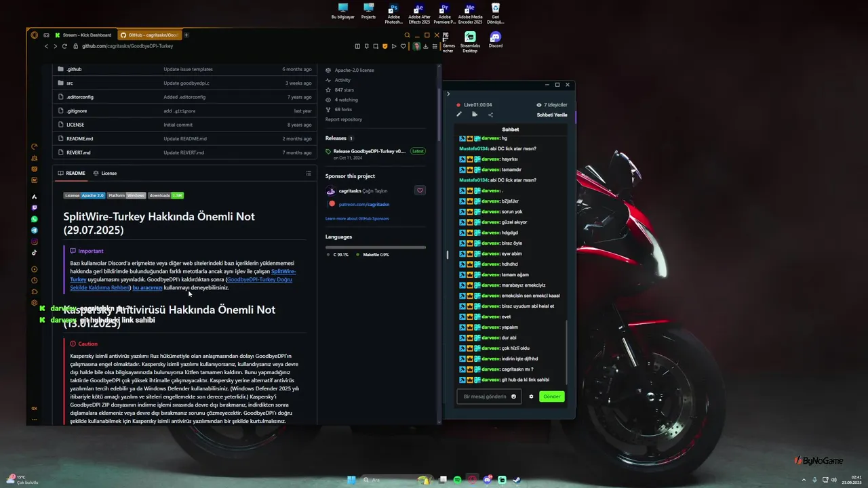The width and height of the screenshot is (868, 488).
Task: Open the bu aracımızı link
Action: [x=147, y=287]
